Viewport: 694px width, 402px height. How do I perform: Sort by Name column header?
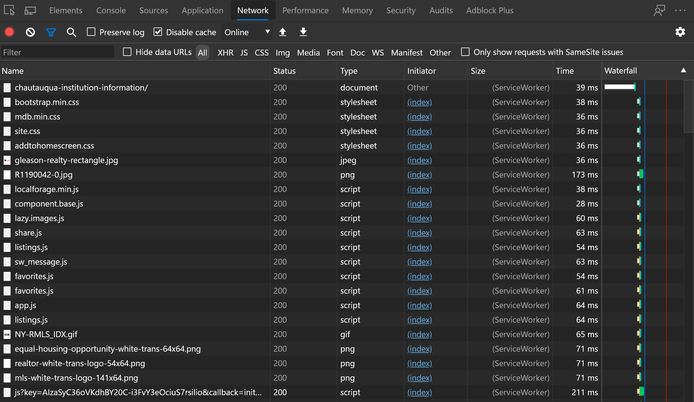coord(12,71)
